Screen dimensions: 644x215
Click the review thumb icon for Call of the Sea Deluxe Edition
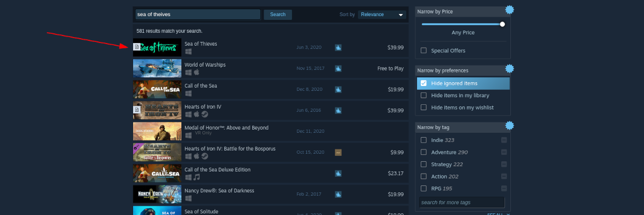tap(338, 173)
